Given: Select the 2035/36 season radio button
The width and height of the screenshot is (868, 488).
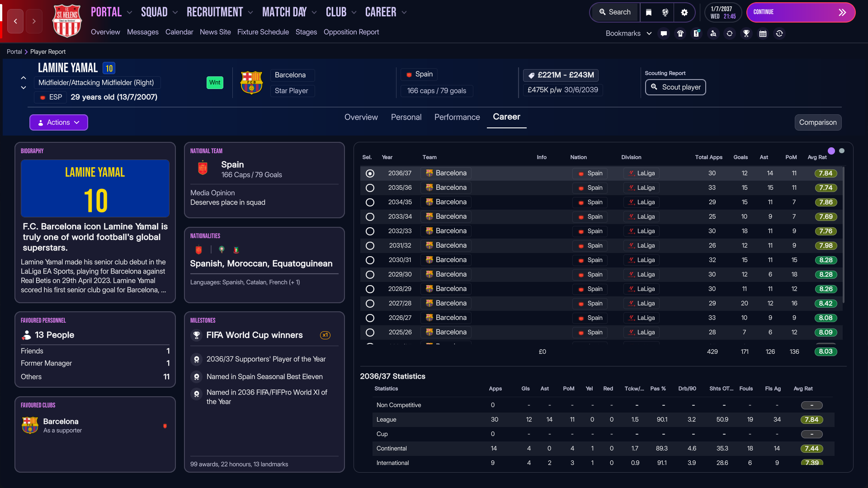Looking at the screenshot, I should [x=370, y=188].
